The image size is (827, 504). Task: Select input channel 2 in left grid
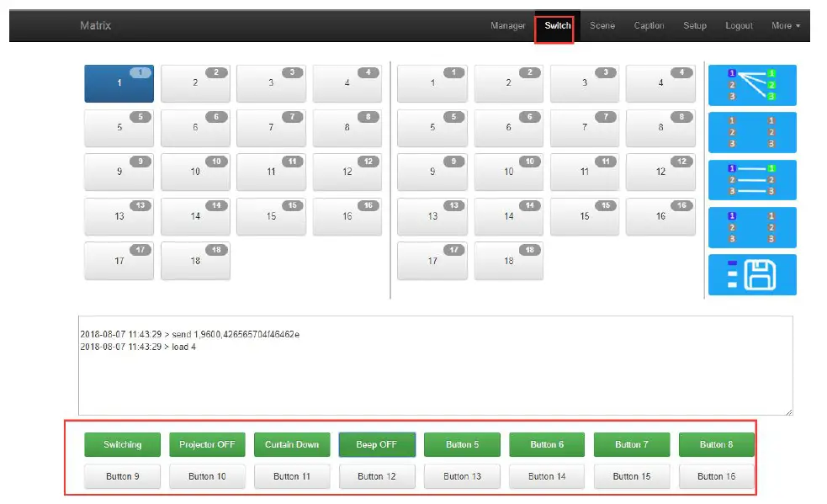pyautogui.click(x=195, y=83)
